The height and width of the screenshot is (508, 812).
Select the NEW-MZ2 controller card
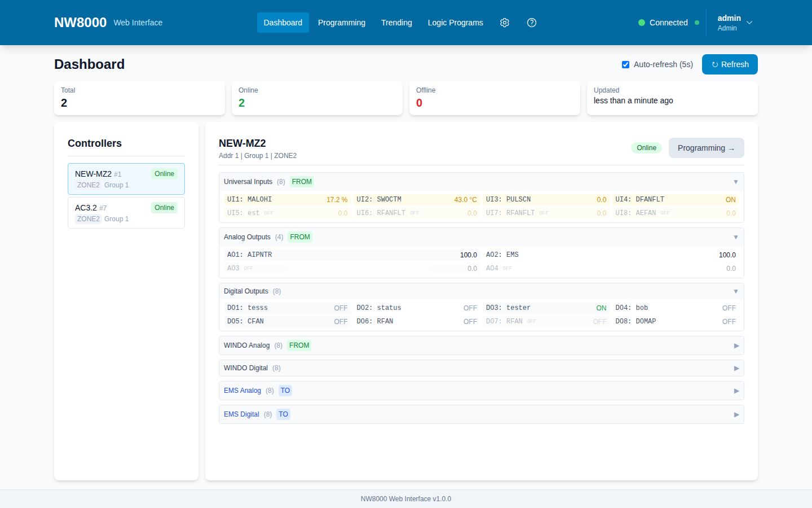pos(126,179)
